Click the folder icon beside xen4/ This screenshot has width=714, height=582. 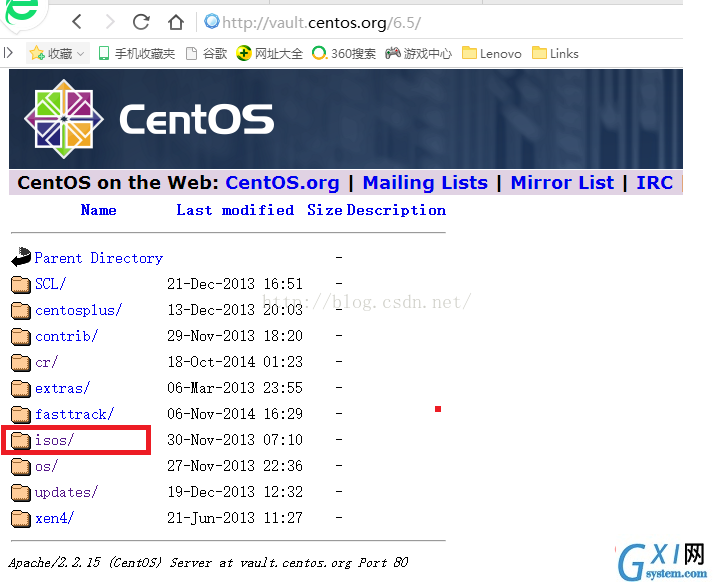pos(20,518)
